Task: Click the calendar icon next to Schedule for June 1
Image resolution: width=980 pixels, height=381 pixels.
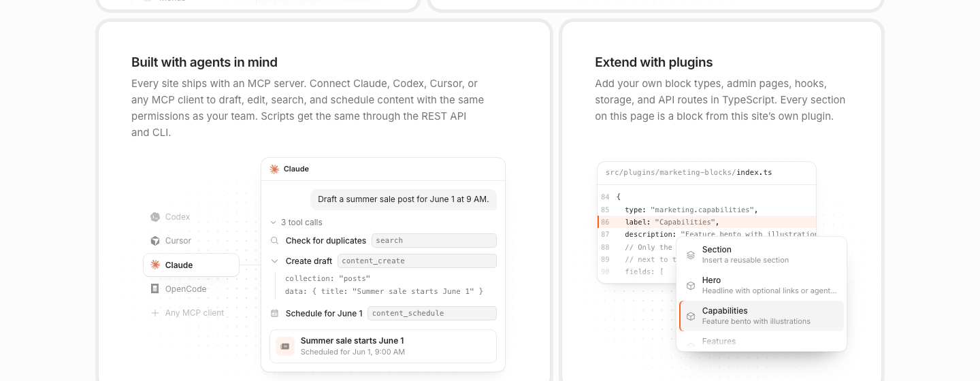Action: coord(275,313)
